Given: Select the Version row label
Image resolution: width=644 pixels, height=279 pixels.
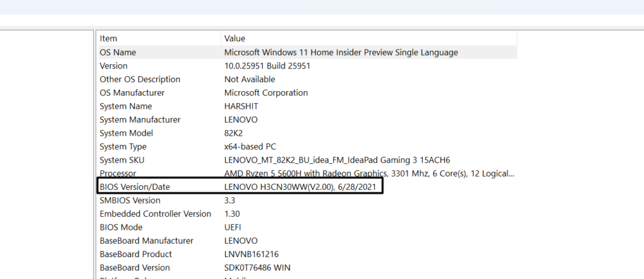Looking at the screenshot, I should pyautogui.click(x=113, y=66).
